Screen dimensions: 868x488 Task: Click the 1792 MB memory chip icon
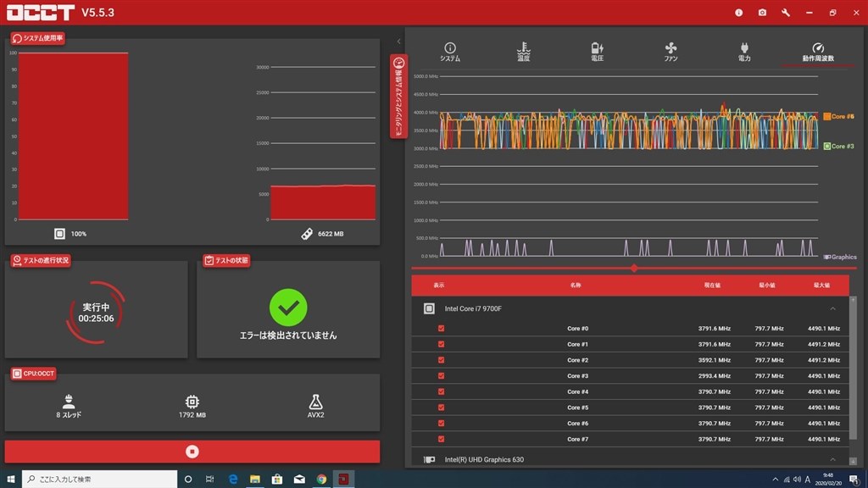pyautogui.click(x=192, y=401)
